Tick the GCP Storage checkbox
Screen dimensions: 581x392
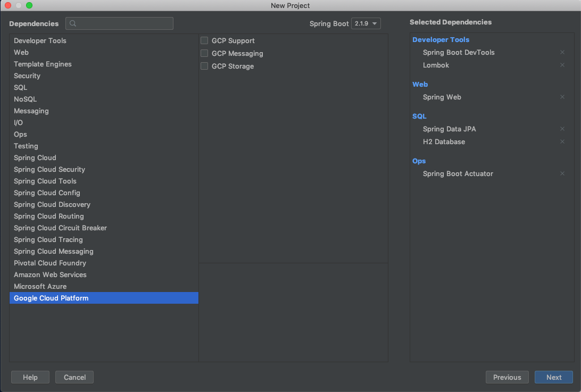(204, 66)
